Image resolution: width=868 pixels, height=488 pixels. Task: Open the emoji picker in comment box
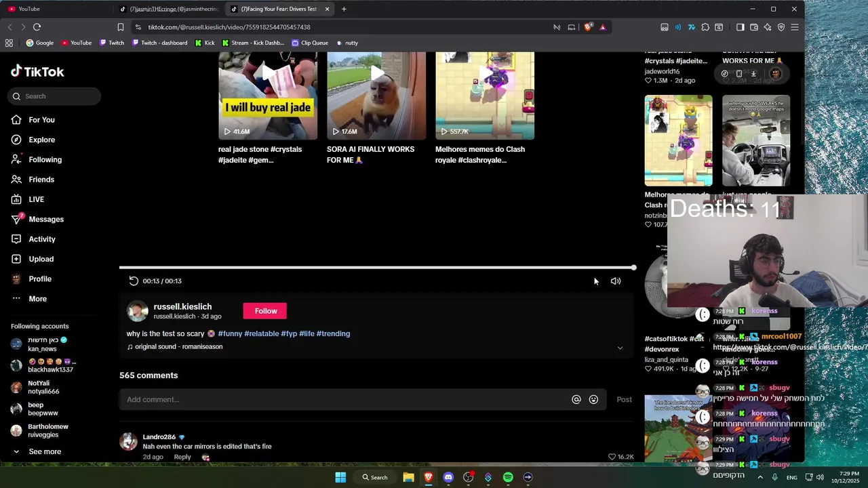coord(593,399)
